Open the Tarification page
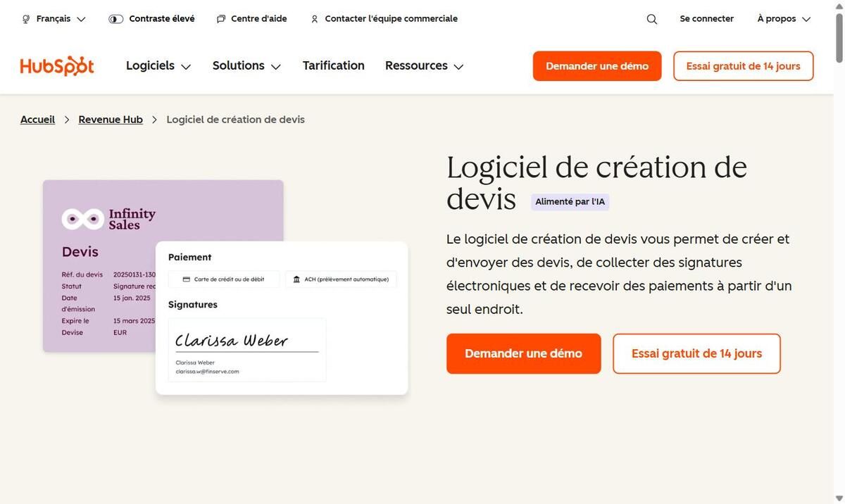The height and width of the screenshot is (504, 845). click(x=334, y=65)
